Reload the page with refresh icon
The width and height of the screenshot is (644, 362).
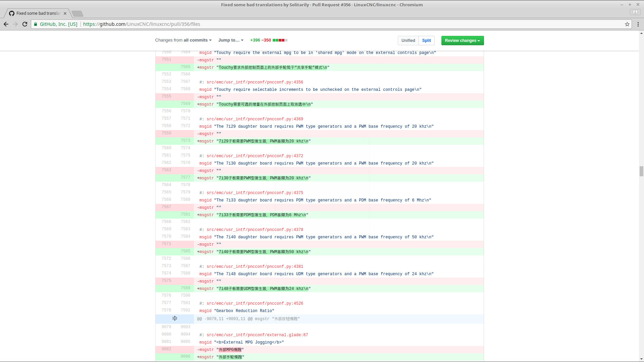(x=25, y=24)
